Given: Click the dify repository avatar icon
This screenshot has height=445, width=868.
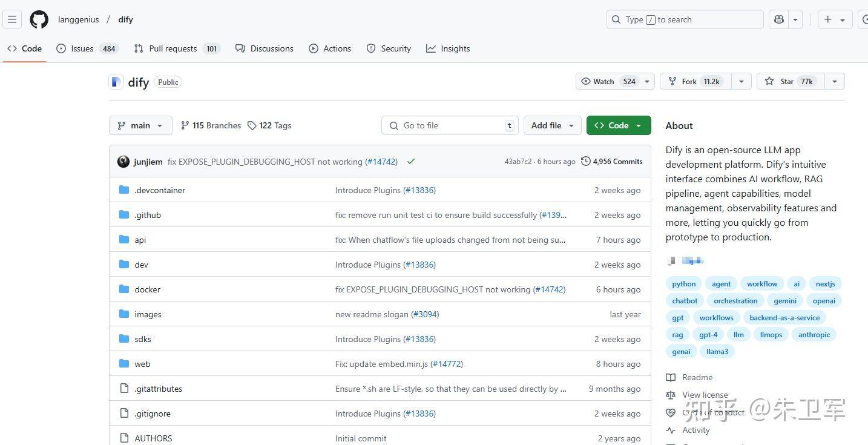Looking at the screenshot, I should coord(116,82).
